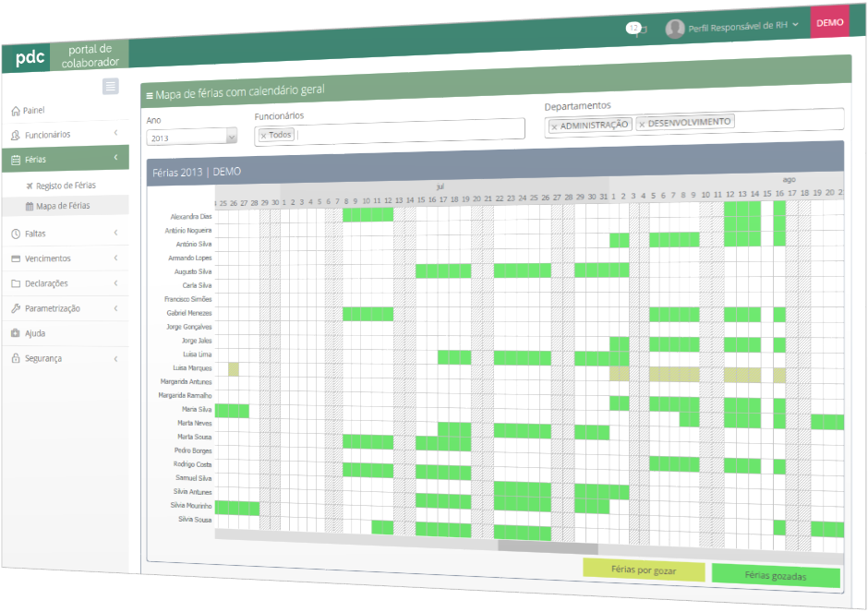Viewport: 868px width, 612px height.
Task: Click the user avatar picture
Action: [675, 29]
